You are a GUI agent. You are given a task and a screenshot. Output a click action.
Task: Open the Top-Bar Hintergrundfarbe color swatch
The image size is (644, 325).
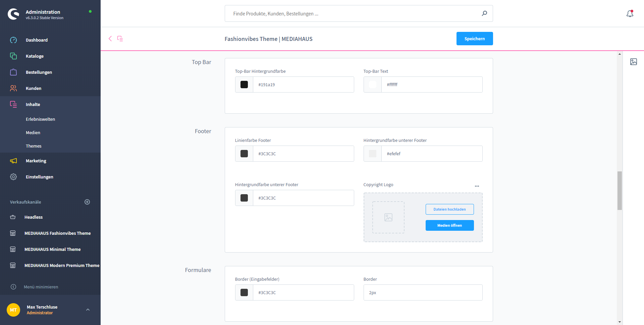tap(244, 85)
